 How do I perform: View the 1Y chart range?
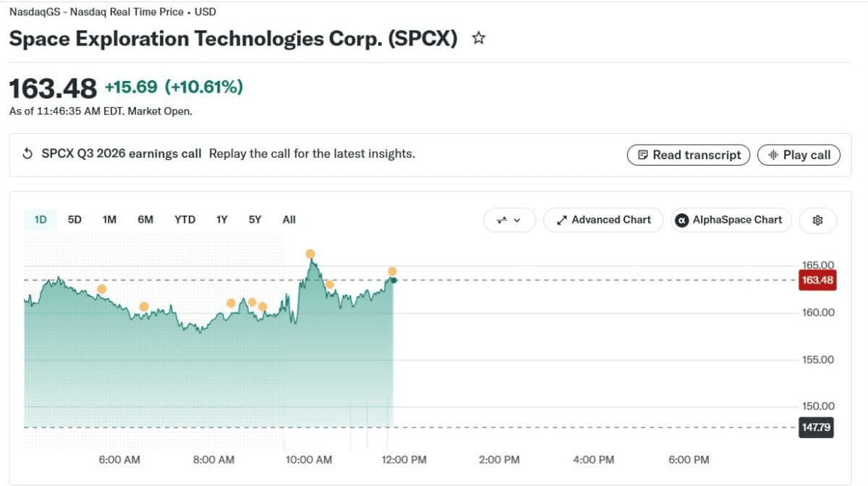click(222, 220)
